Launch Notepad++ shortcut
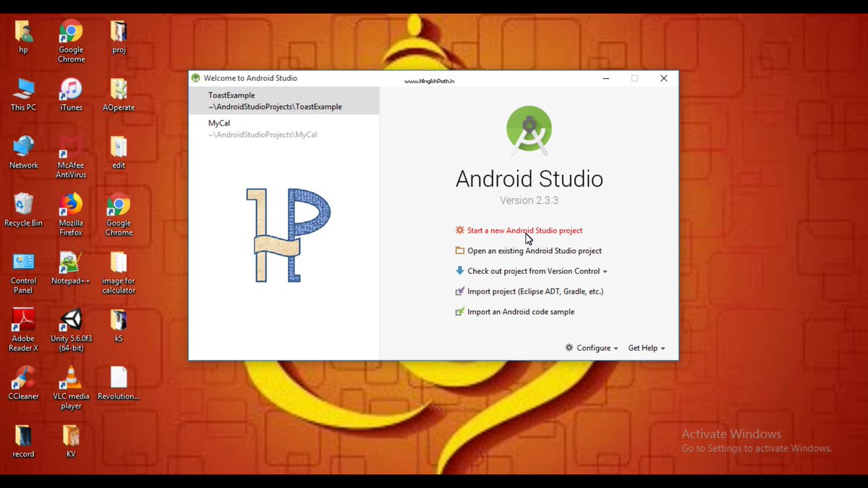The width and height of the screenshot is (868, 488). (71, 263)
